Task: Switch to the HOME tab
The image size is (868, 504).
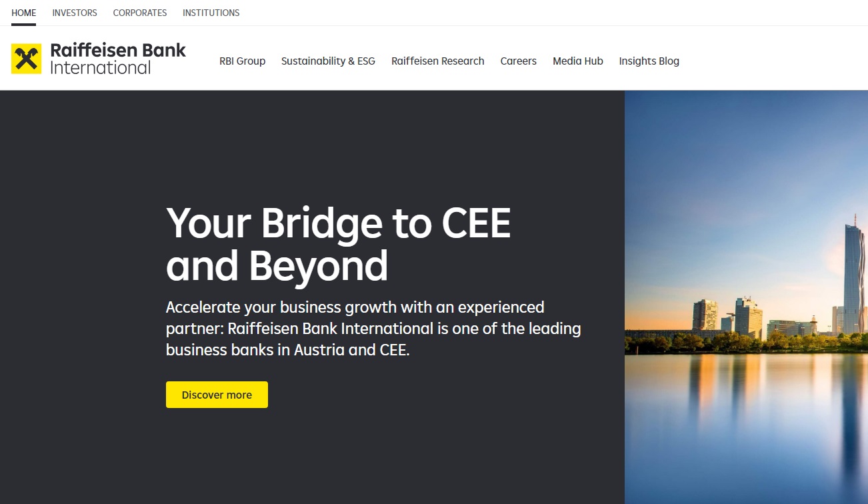Action: pos(24,13)
